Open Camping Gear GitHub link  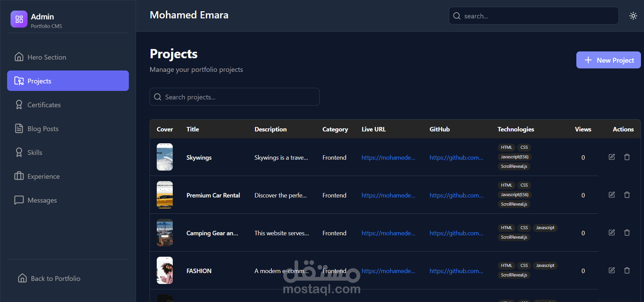[x=456, y=233]
